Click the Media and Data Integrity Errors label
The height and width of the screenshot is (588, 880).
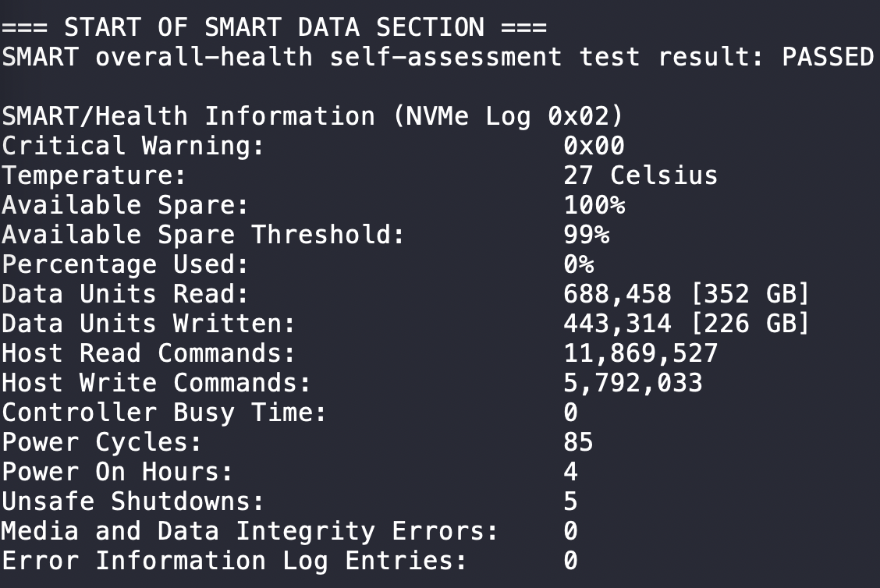click(250, 531)
